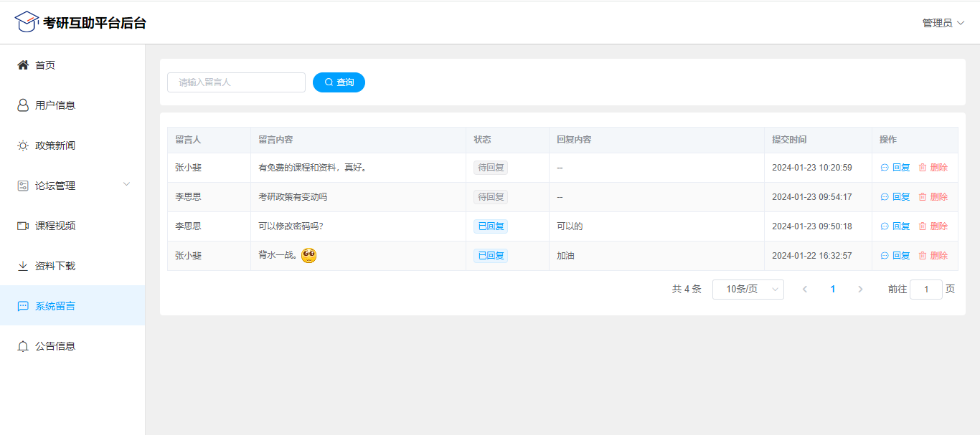Open the 管理员 account dropdown
The image size is (980, 435).
943,23
